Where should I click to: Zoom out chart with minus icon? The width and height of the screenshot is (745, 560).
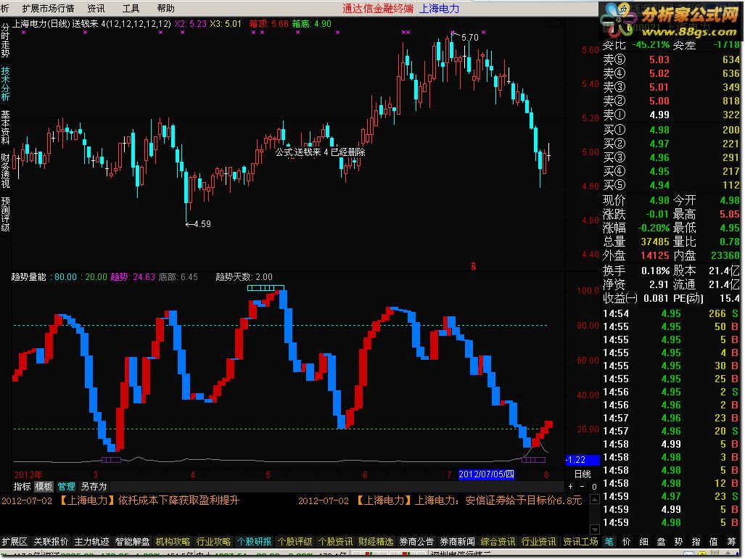[582, 487]
